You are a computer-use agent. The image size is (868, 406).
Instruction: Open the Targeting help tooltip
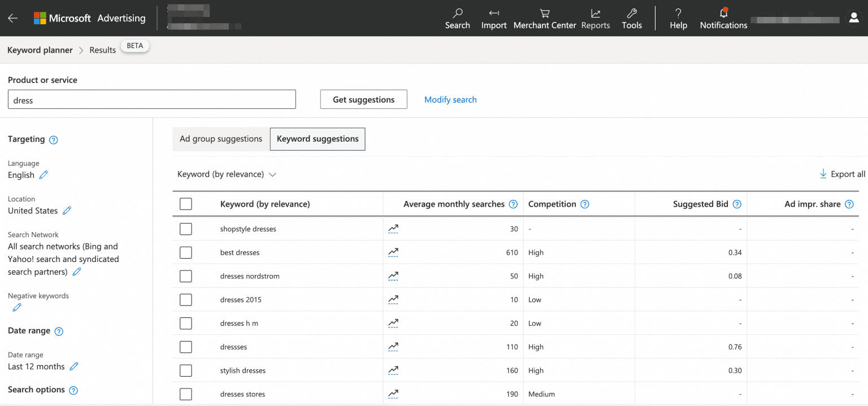(x=53, y=139)
